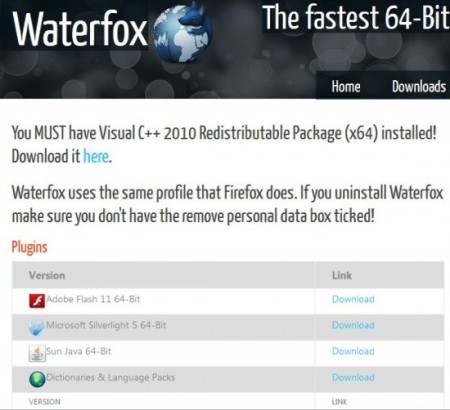
Task: Click the Waterfox globe logo
Action: pos(183,32)
